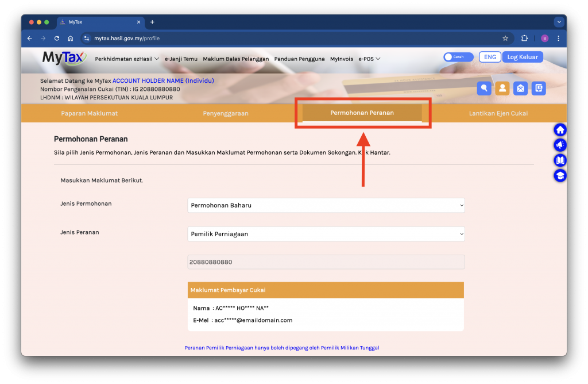This screenshot has width=588, height=384.
Task: Click the search magnifier icon button
Action: (484, 88)
